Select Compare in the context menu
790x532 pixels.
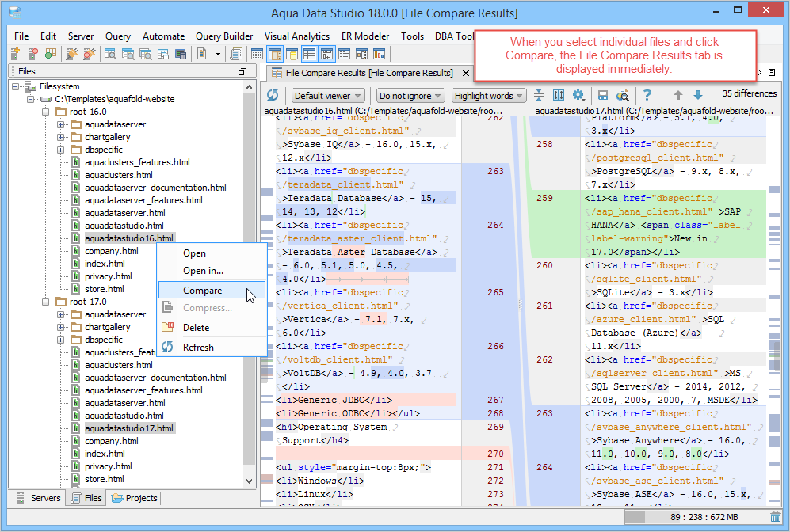(x=202, y=290)
